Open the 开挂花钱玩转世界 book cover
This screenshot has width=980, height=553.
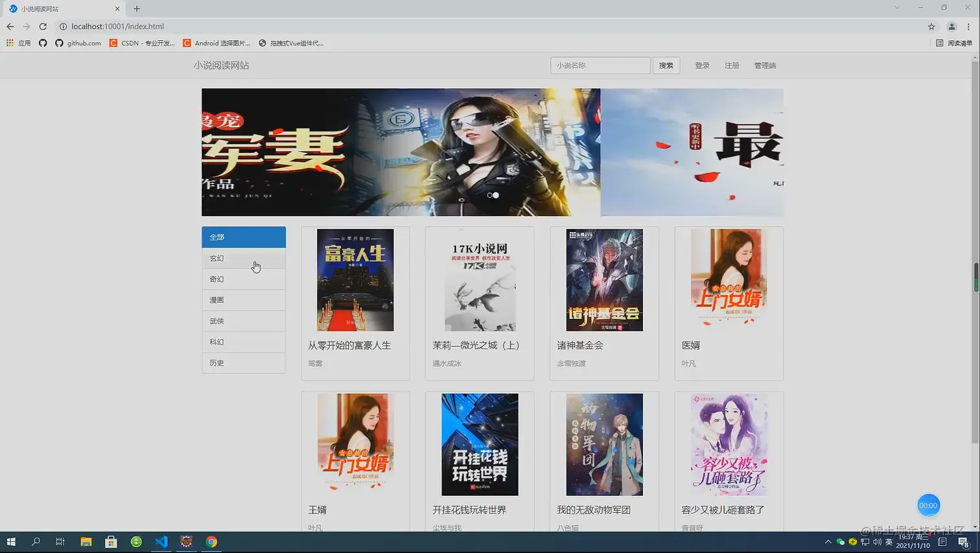(x=480, y=445)
